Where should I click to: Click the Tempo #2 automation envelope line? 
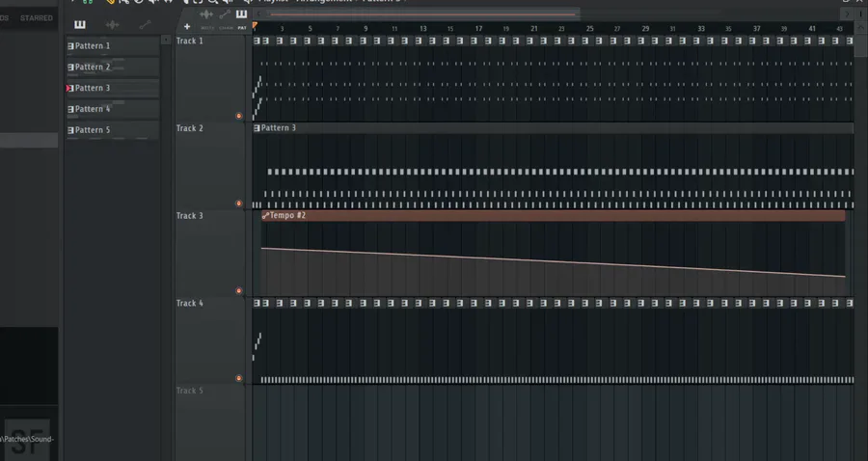553,261
